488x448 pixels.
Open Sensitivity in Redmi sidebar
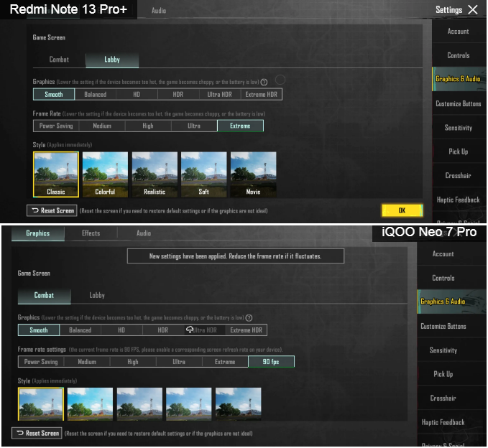point(459,128)
